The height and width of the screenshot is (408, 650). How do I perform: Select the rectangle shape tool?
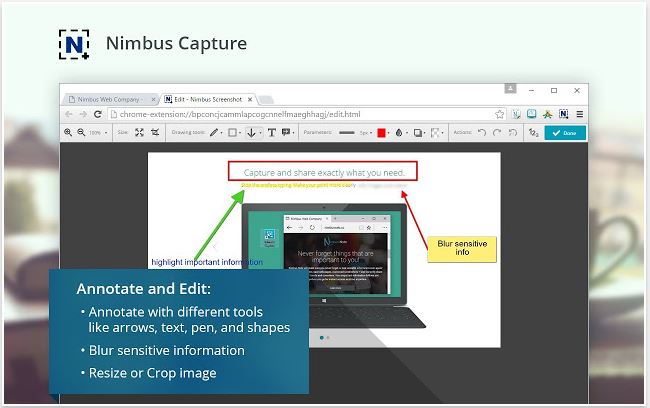pyautogui.click(x=233, y=132)
